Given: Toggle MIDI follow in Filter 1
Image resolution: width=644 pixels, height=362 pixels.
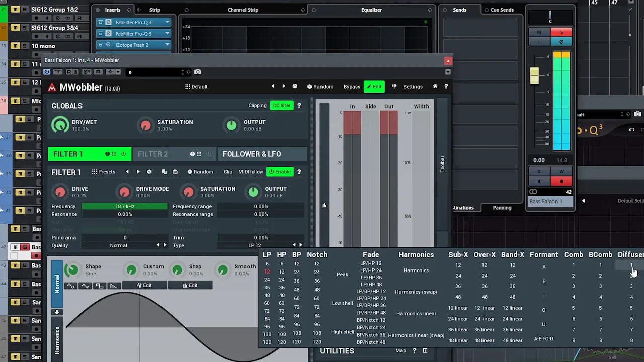Looking at the screenshot, I should point(251,172).
